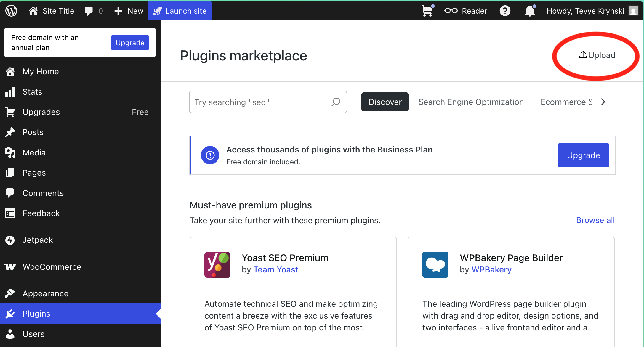The height and width of the screenshot is (347, 644).
Task: Focus the plugin search field
Action: pos(268,102)
